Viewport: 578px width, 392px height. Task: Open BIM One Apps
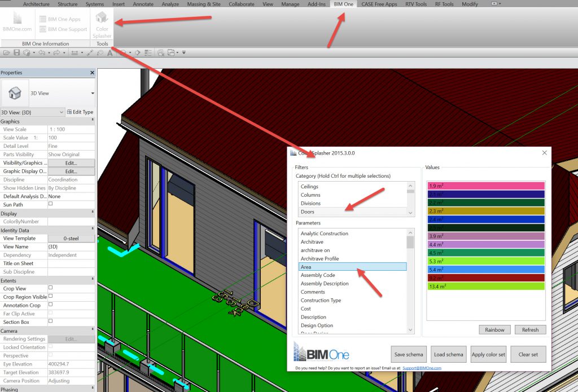pyautogui.click(x=59, y=19)
